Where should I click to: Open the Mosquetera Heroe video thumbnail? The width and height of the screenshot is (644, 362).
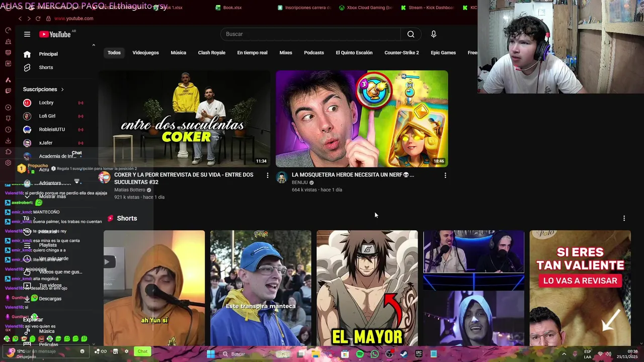(x=362, y=119)
